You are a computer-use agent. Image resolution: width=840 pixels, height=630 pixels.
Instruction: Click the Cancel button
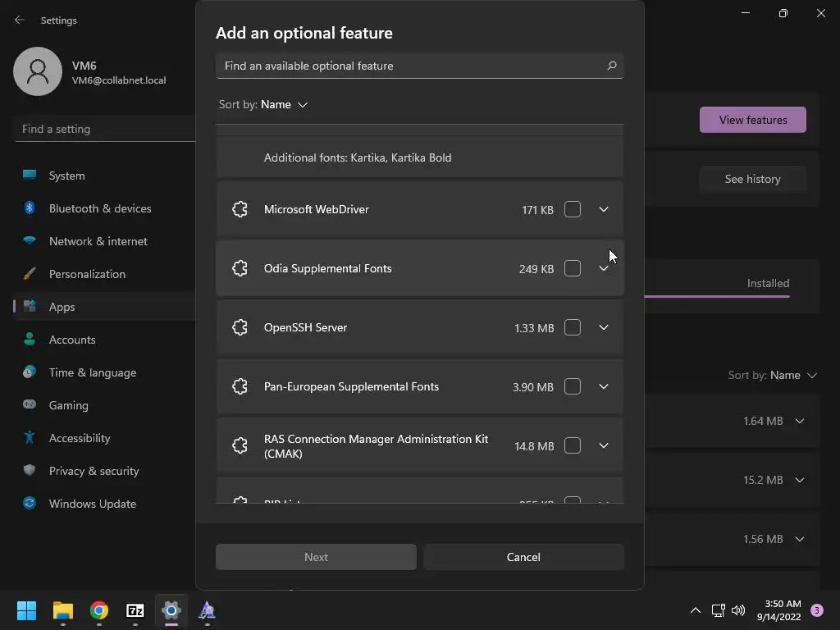[523, 557]
